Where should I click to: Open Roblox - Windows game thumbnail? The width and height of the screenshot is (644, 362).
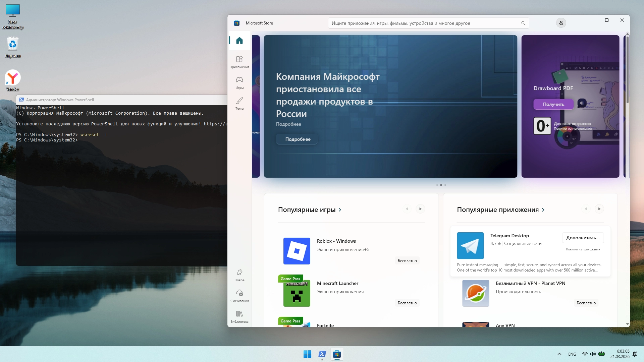(297, 251)
